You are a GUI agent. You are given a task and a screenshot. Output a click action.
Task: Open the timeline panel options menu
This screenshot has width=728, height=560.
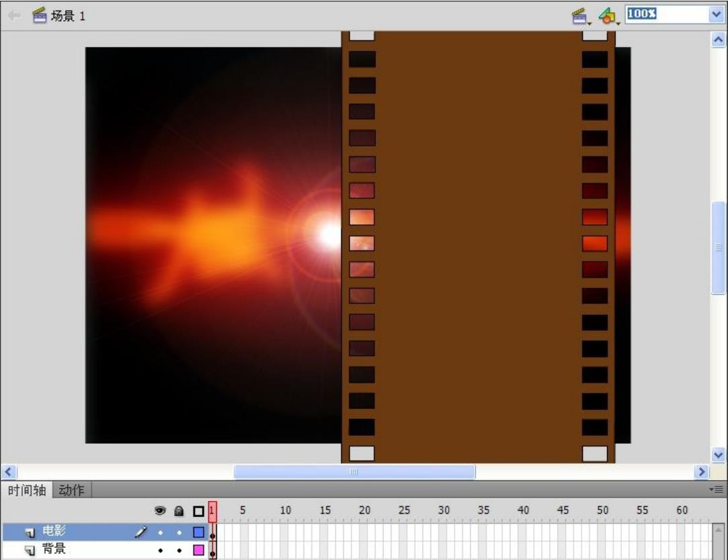pos(716,490)
